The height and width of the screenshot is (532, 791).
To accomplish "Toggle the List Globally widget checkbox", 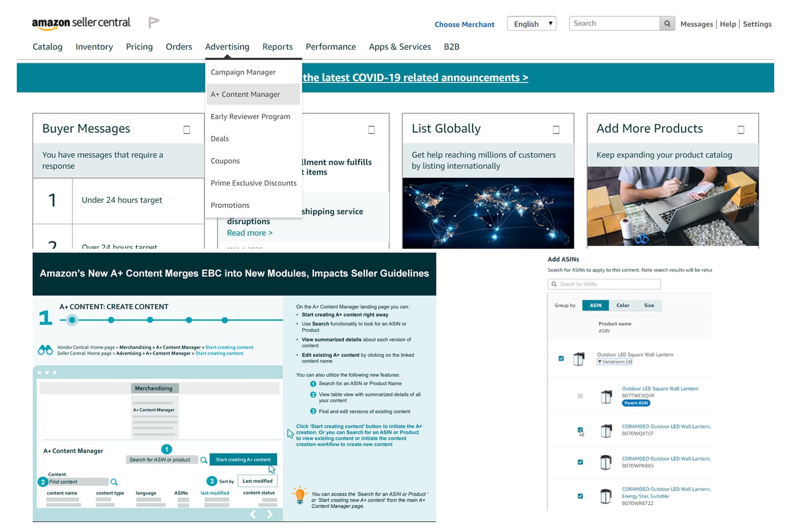I will (x=556, y=130).
